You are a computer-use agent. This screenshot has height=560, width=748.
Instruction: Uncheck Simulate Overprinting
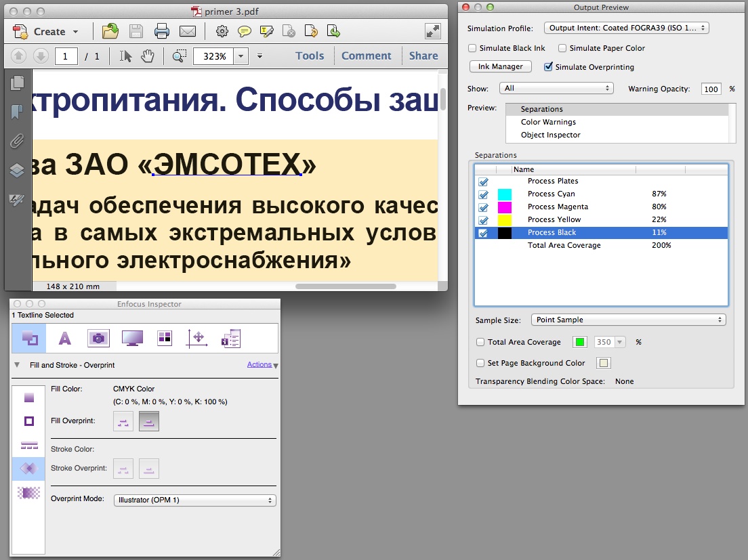[x=549, y=67]
